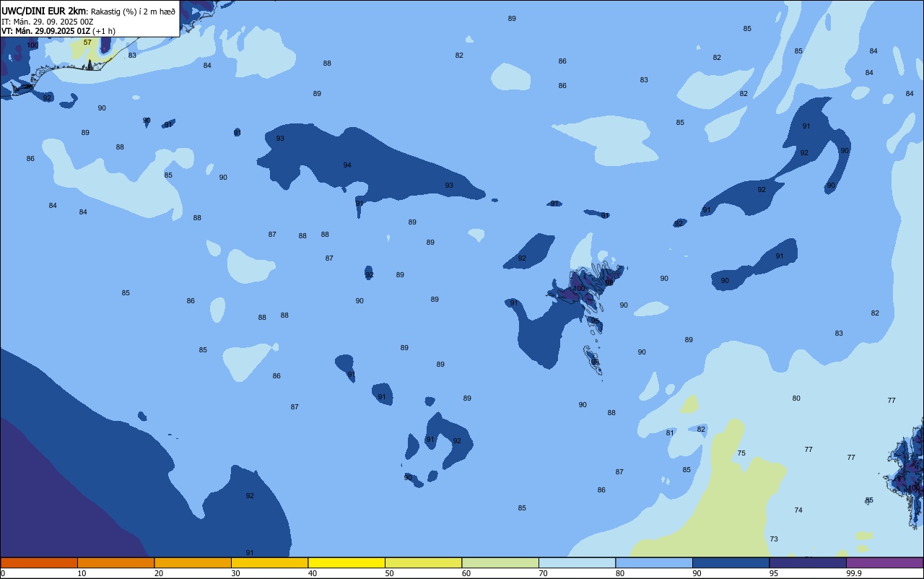Click the 60–70 pale green legend swatch
The height and width of the screenshot is (579, 924).
[x=500, y=562]
